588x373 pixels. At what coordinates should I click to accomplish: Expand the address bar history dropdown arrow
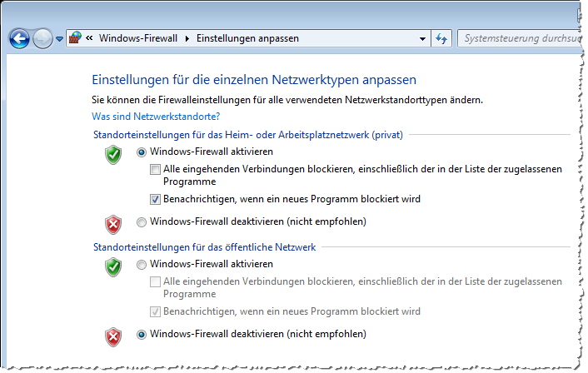(x=421, y=38)
